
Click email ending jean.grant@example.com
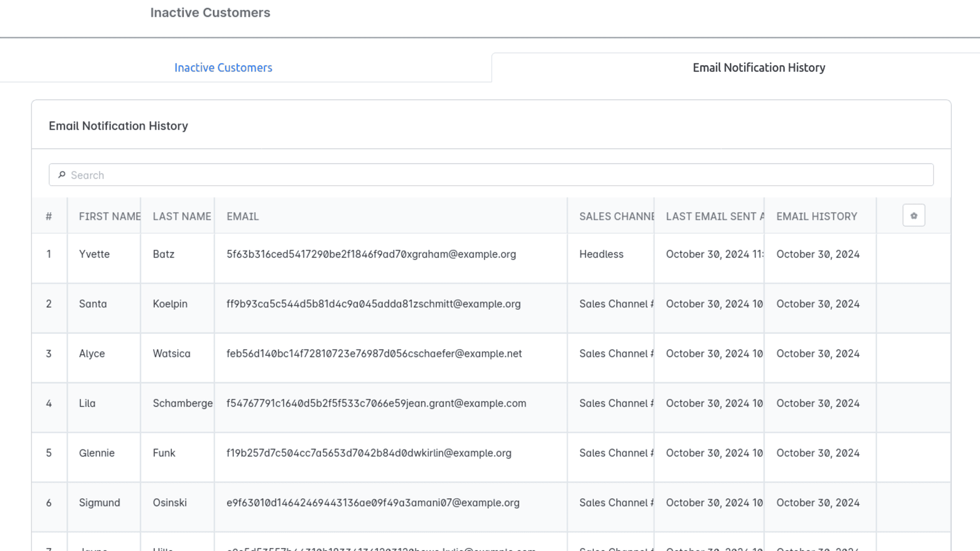pos(376,403)
